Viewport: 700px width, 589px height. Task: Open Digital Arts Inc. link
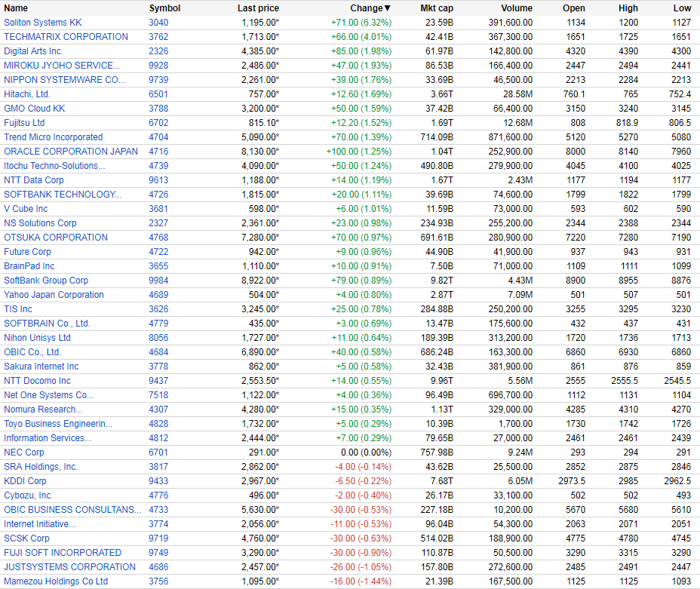33,51
